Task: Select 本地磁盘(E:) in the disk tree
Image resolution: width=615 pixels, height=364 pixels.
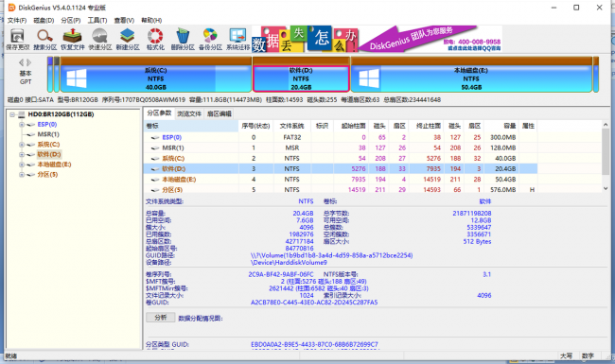Action: coord(54,165)
